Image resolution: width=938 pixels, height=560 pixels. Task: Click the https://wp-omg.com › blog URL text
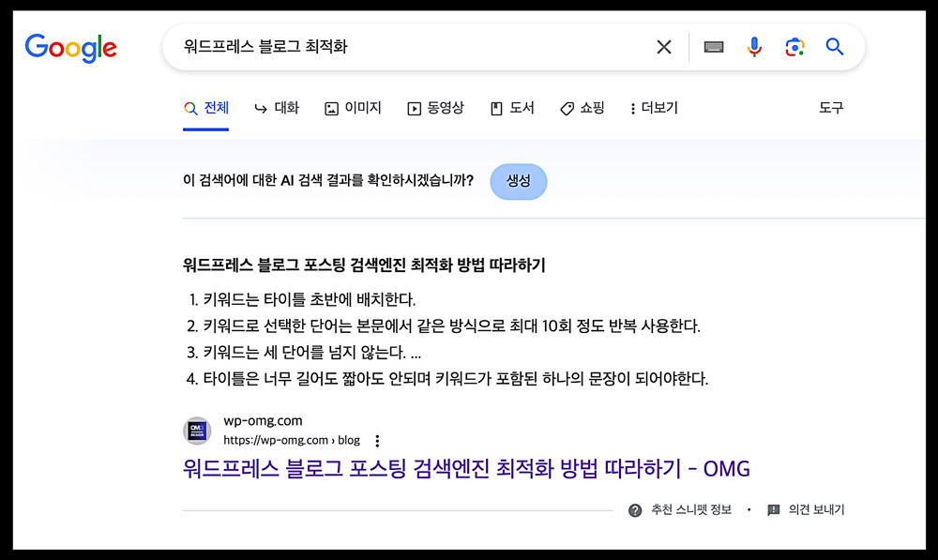click(x=292, y=440)
